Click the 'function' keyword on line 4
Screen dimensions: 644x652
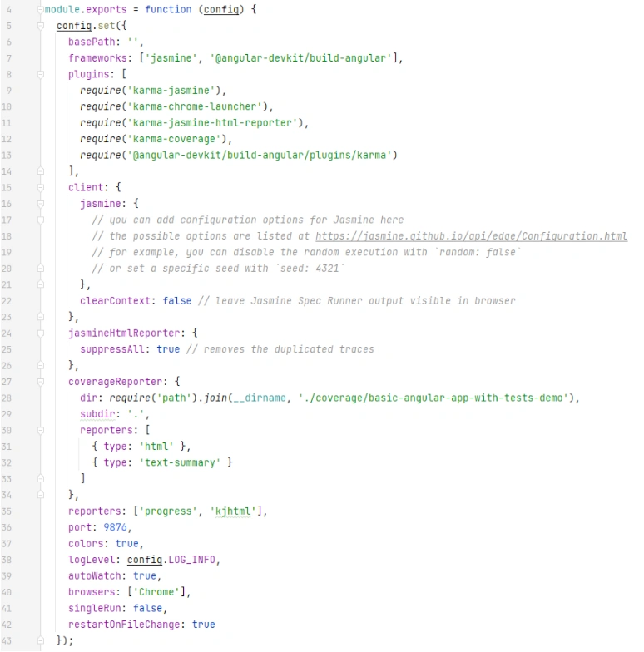(x=168, y=10)
